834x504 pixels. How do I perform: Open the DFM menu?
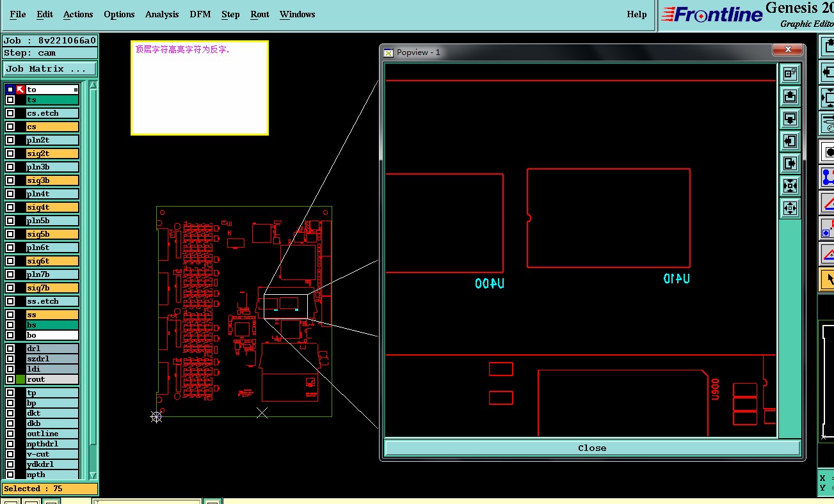click(200, 14)
